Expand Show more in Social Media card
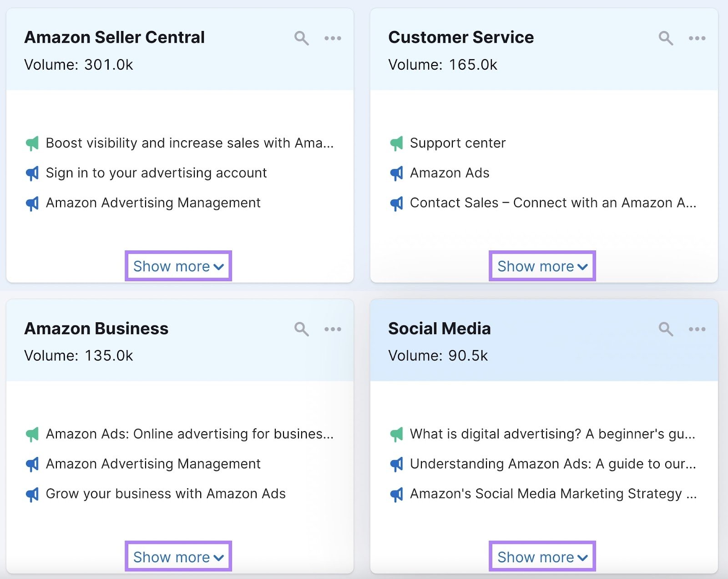Viewport: 728px width, 579px height. tap(542, 557)
